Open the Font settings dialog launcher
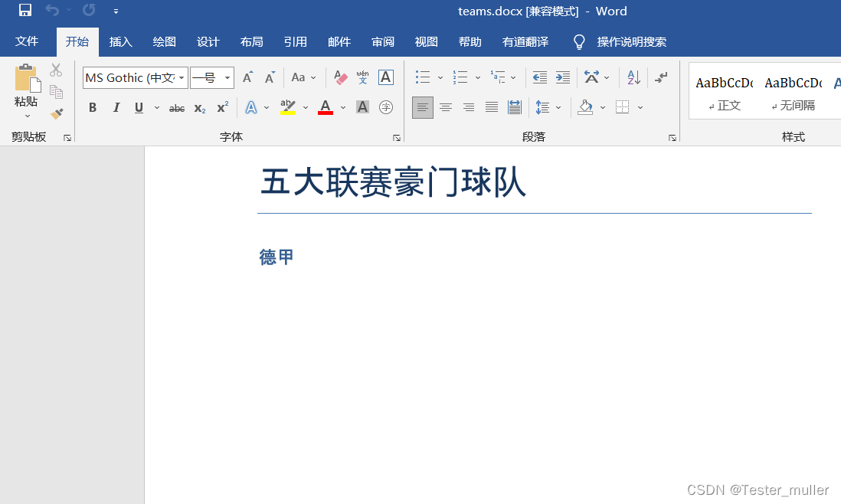The width and height of the screenshot is (841, 504). click(396, 136)
